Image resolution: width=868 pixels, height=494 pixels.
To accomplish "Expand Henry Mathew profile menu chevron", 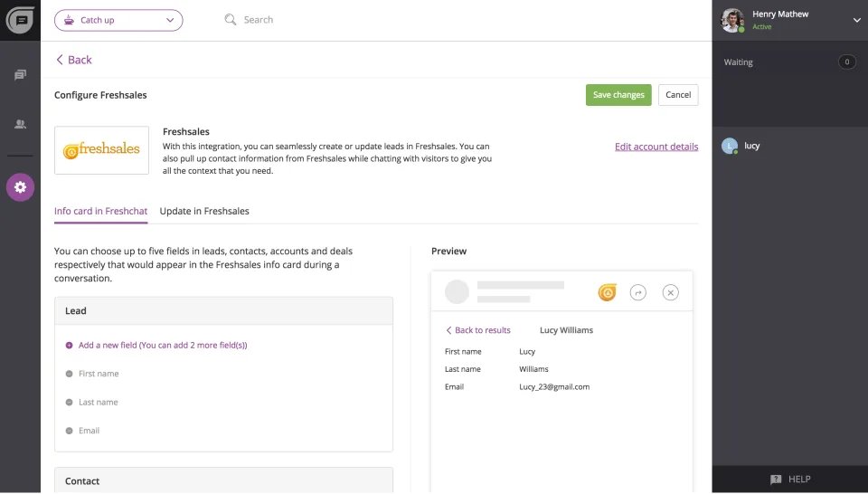I will [x=856, y=21].
